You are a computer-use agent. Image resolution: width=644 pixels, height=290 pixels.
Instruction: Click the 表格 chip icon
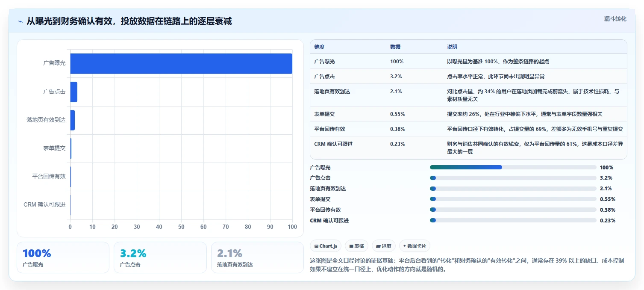pos(351,246)
